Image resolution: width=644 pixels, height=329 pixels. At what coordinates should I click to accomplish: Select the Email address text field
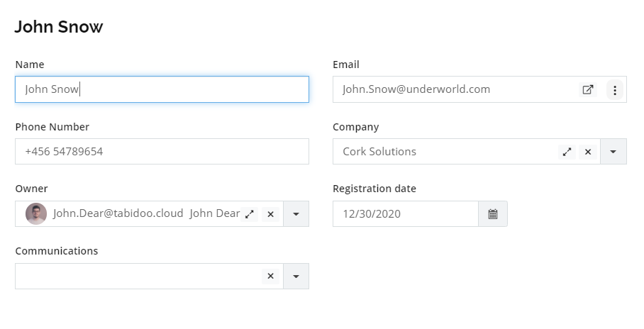(455, 89)
